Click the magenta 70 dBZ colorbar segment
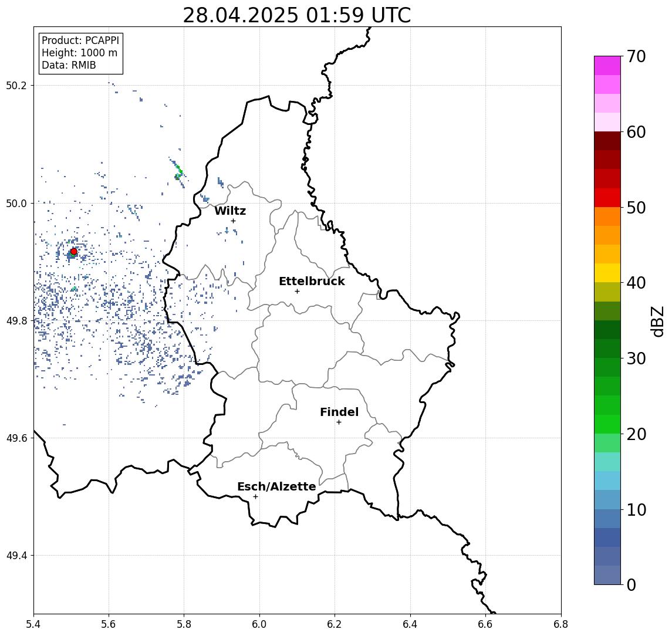Screen dimensions: 672x636 [607, 66]
